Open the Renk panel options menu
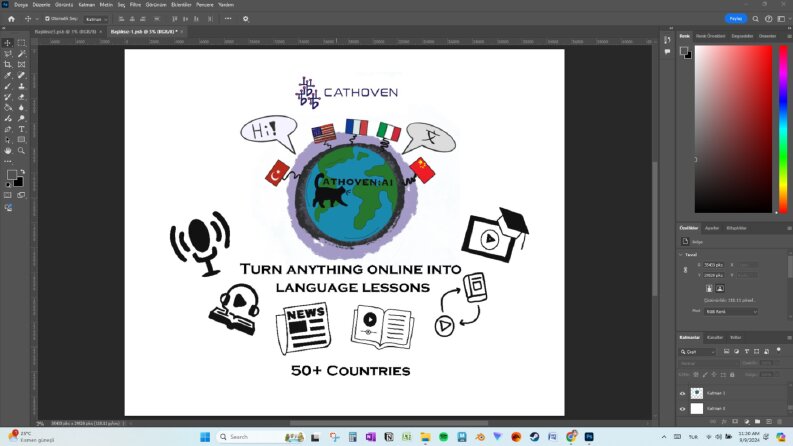 coord(788,36)
